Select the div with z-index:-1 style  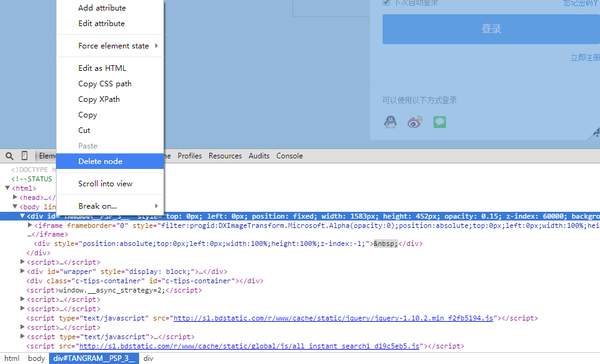click(x=228, y=243)
